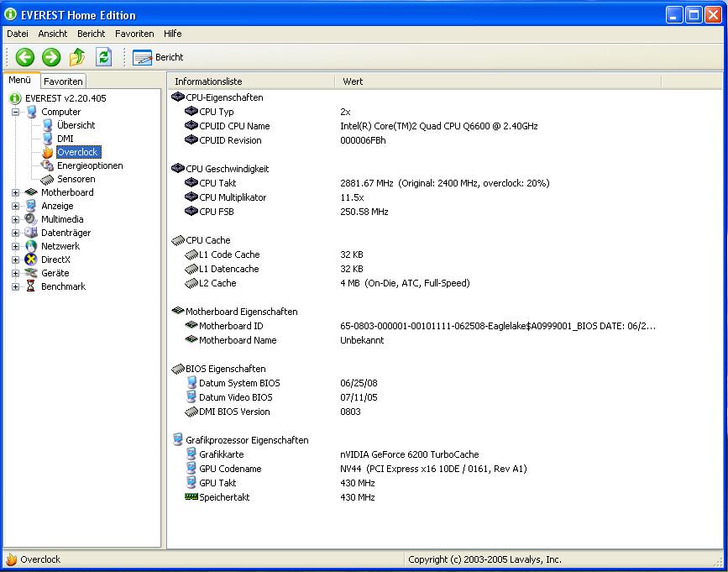Select the DMI BIOS Version row label
728x572 pixels.
pyautogui.click(x=234, y=412)
